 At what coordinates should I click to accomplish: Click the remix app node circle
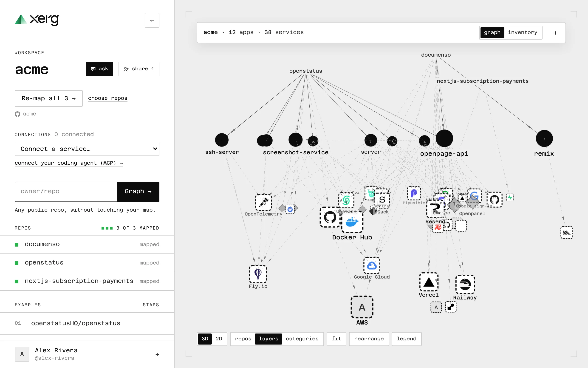(544, 138)
